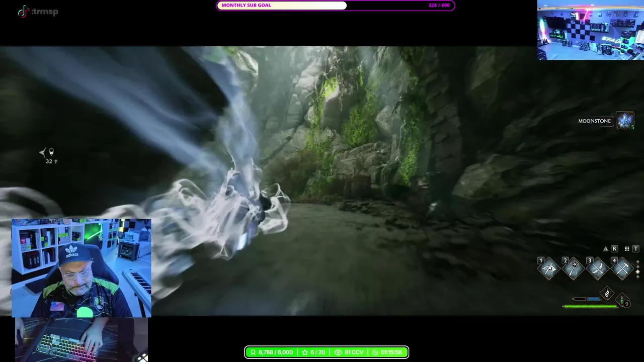Viewport: 644px width, 362px height.
Task: Click the number 4 slot key label
Action: (x=614, y=260)
